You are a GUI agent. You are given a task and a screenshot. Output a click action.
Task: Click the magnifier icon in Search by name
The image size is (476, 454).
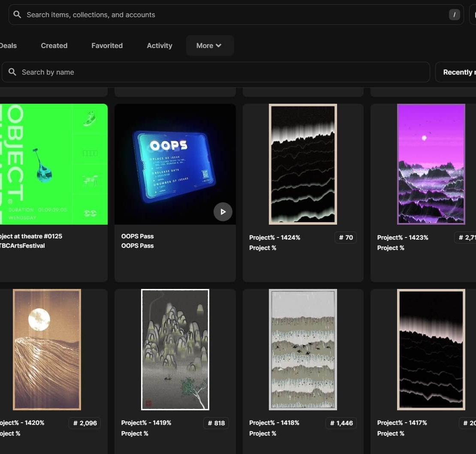[12, 72]
